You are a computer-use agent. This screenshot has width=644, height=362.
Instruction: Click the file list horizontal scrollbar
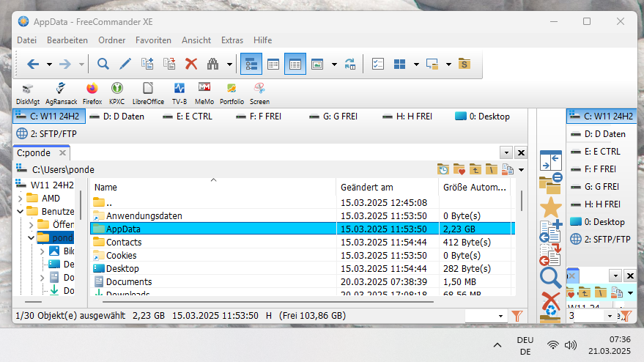pos(268,302)
